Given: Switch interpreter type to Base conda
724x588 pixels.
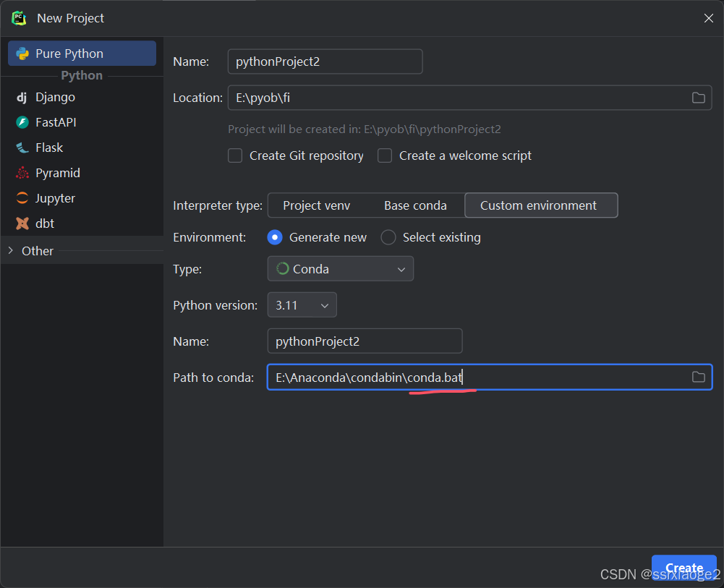Looking at the screenshot, I should (x=415, y=205).
